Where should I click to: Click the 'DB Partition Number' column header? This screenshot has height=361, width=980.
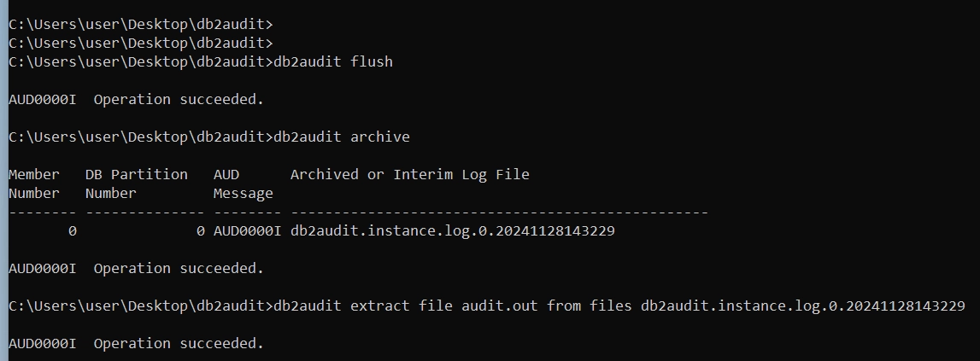[x=137, y=183]
